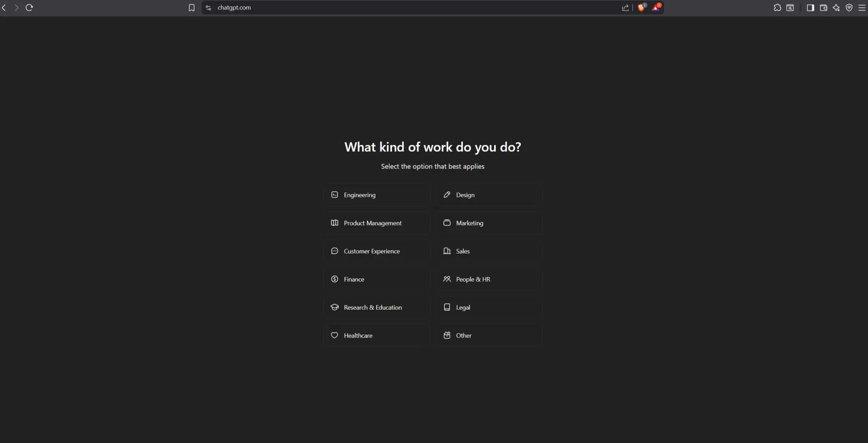Go back using browser back arrow
The height and width of the screenshot is (443, 868).
coord(4,8)
